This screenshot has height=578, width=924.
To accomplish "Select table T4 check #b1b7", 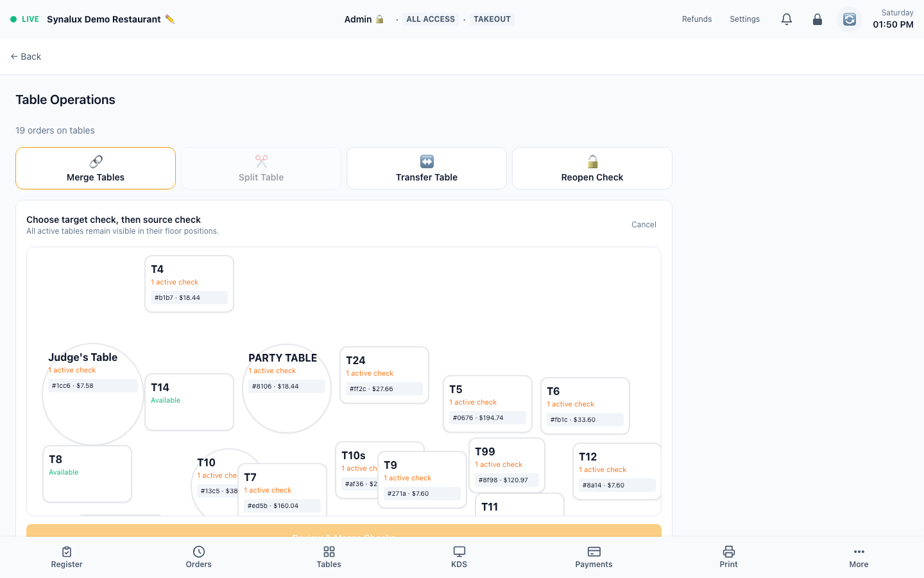I will pyautogui.click(x=189, y=297).
